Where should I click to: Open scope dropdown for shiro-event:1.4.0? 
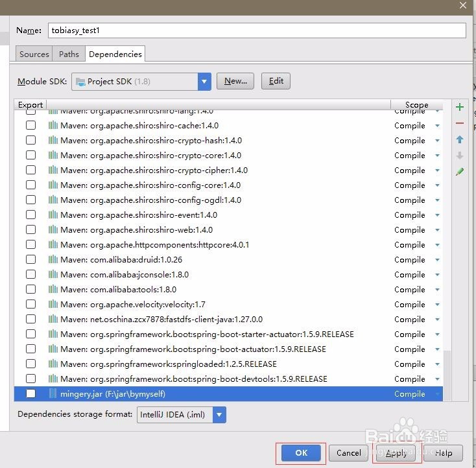(x=438, y=215)
